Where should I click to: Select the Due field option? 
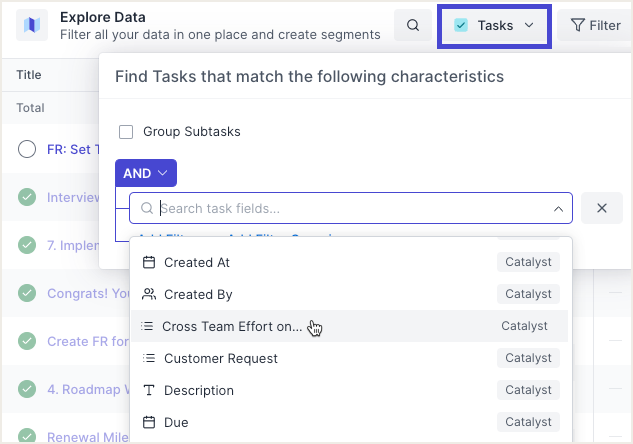176,422
